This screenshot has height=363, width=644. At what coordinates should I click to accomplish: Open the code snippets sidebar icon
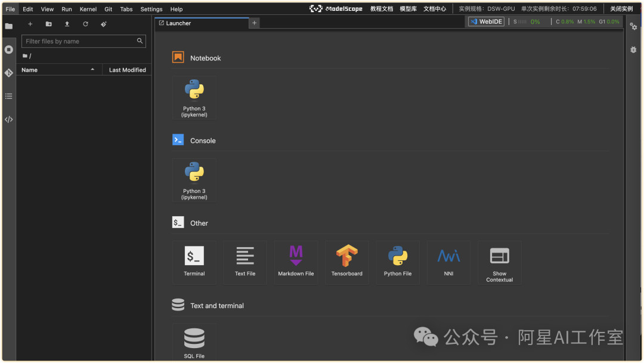(x=8, y=119)
